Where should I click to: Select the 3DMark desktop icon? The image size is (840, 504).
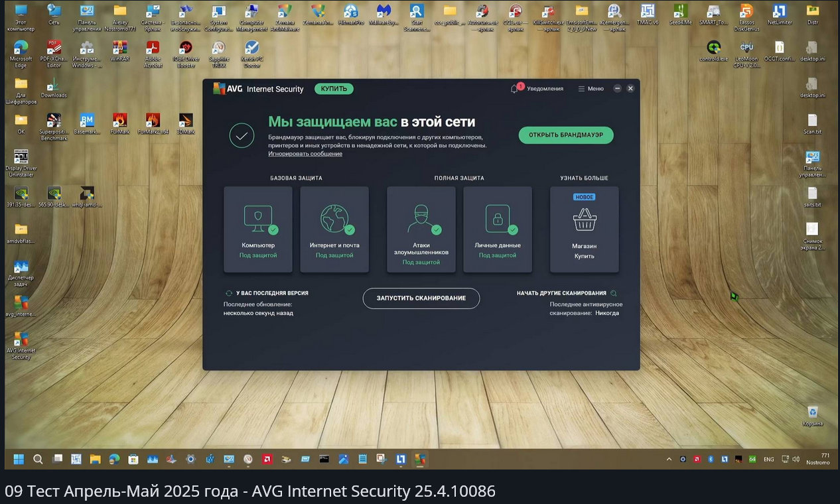pyautogui.click(x=186, y=124)
